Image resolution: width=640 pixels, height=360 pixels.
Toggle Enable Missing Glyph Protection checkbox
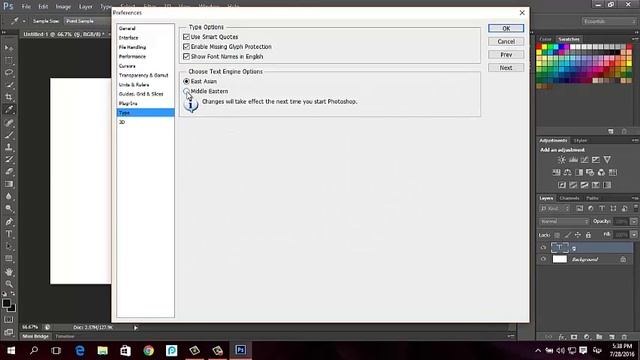[x=187, y=47]
